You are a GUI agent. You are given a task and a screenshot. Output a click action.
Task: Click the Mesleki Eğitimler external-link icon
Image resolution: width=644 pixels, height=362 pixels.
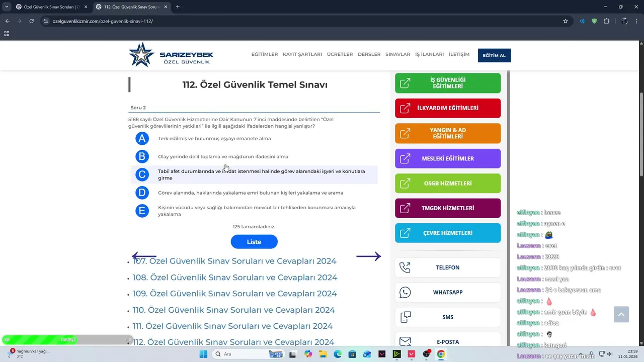pos(405,158)
